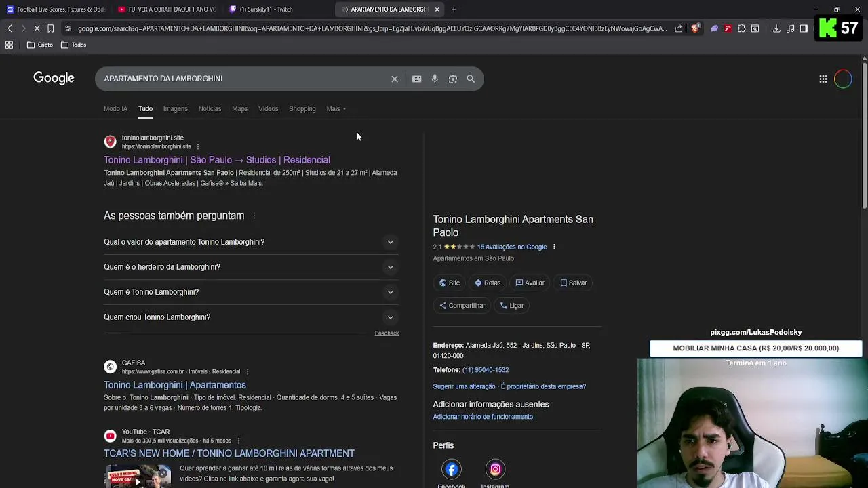Open the Google apps grid
The image size is (868, 488).
(x=823, y=79)
